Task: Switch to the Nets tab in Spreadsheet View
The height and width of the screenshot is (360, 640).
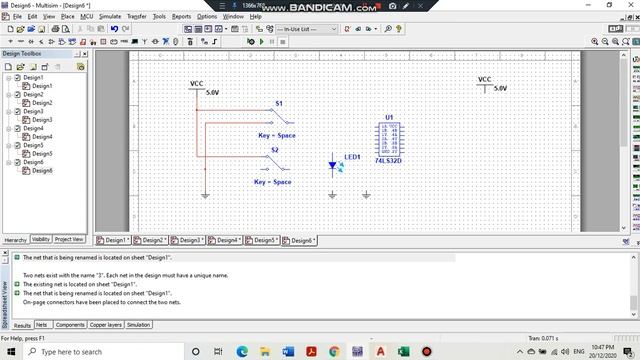Action: pyautogui.click(x=42, y=325)
